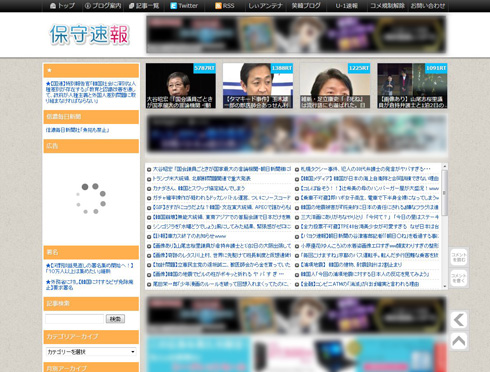Click the laptop advertisement banner at bottom
The height and width of the screenshot is (372, 490).
[x=296, y=354]
